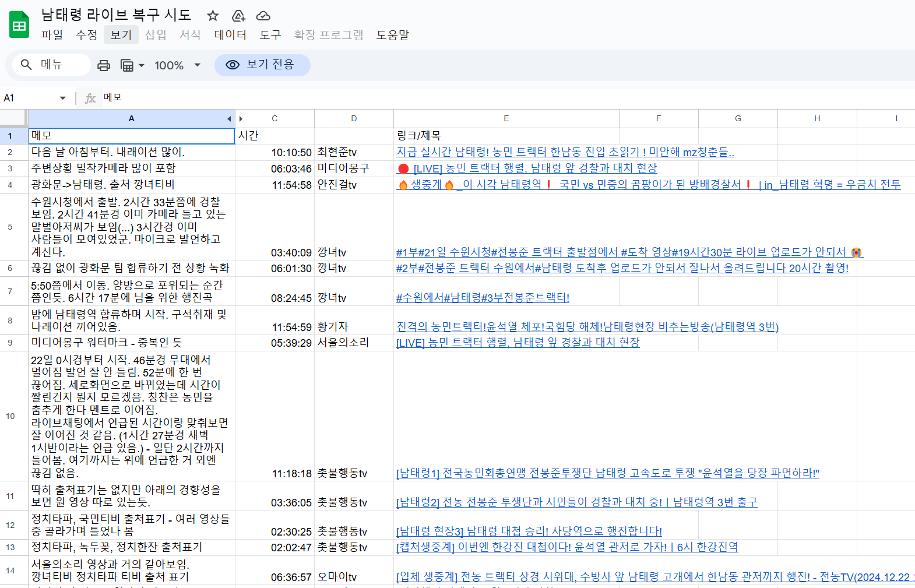
Task: Open the [입체 생중계] 전농 트랙터 link
Action: point(655,577)
